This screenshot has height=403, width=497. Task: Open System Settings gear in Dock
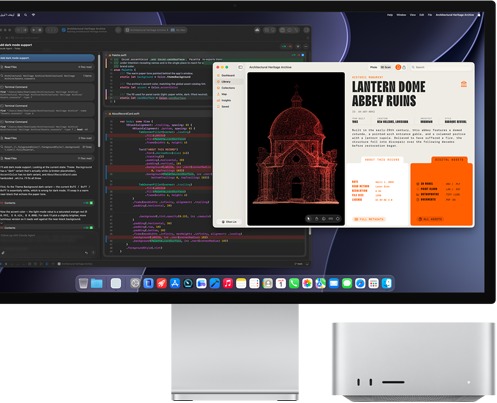[135, 284]
